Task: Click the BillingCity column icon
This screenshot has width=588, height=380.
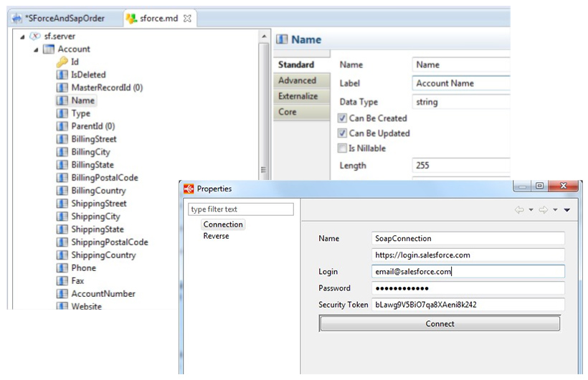Action: pyautogui.click(x=62, y=152)
